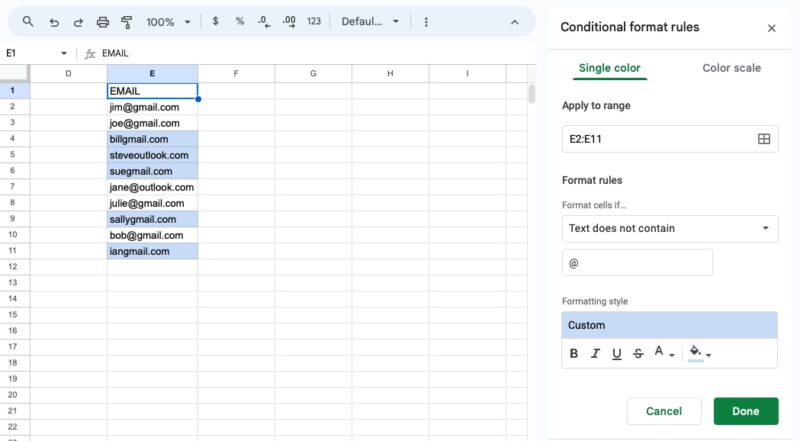Screen dimensions: 800x441
Task: Click the vertical scrollbar thumb of the sheet
Action: pyautogui.click(x=532, y=94)
